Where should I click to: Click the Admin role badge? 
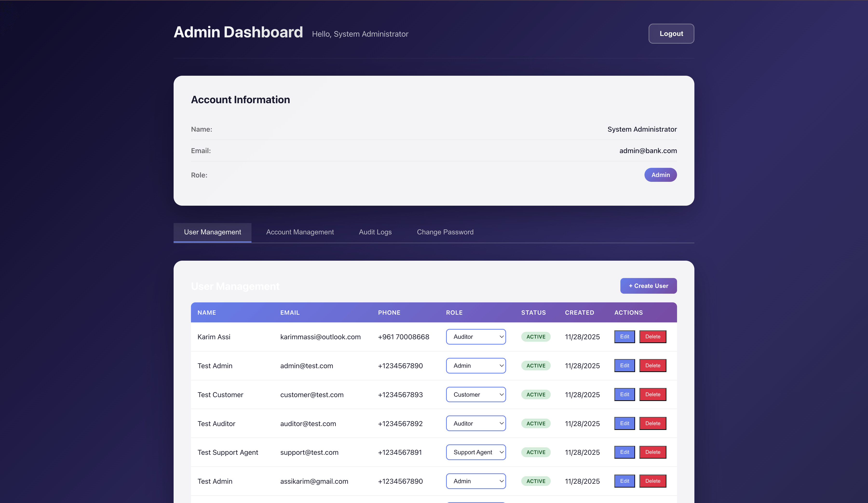660,175
